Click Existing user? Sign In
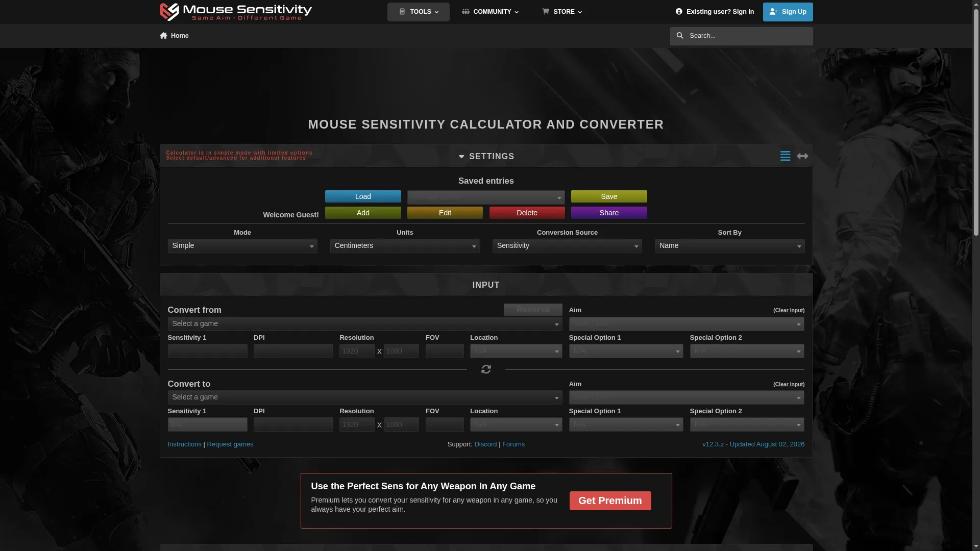 715,12
